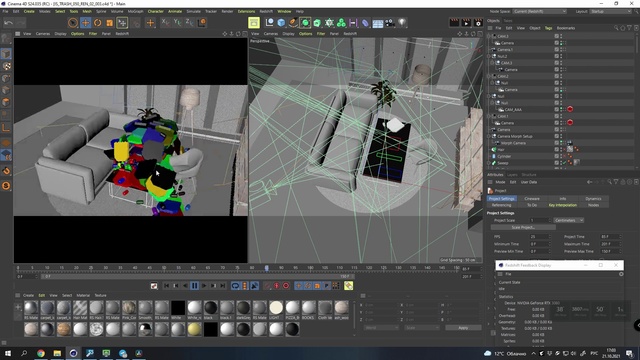Open the Node Space dropdown
The width and height of the screenshot is (640, 360).
click(x=540, y=11)
